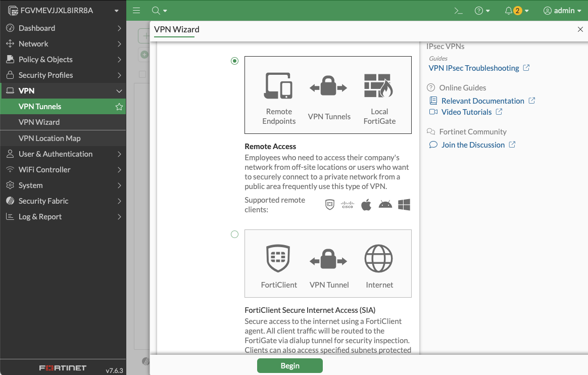Select the Remote Access radio button
Viewport: 588px width, 375px height.
point(235,61)
